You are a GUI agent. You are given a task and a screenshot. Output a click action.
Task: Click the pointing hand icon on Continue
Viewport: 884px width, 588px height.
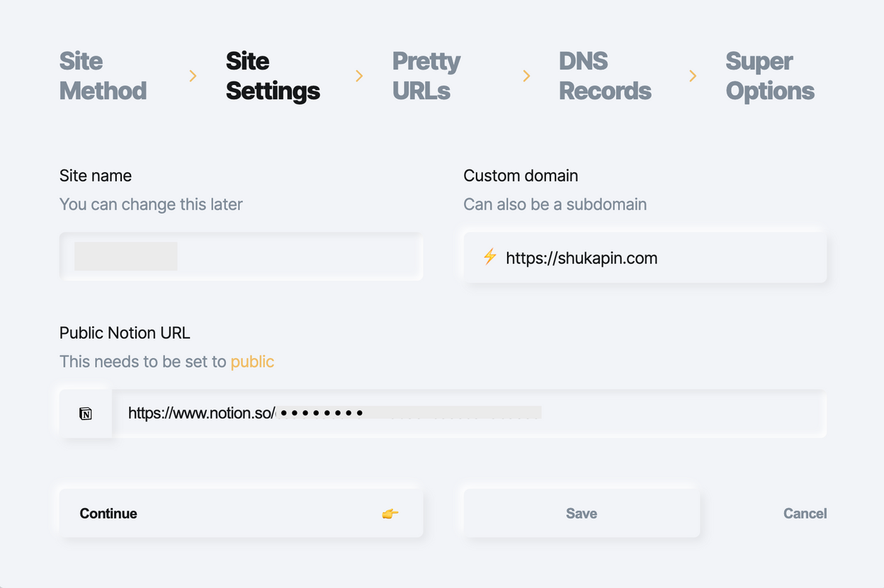[x=390, y=514]
